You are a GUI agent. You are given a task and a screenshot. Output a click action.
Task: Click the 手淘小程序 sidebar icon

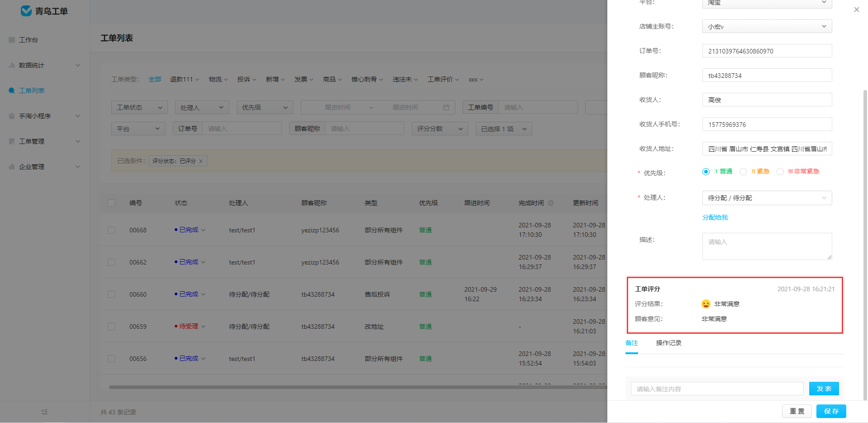click(12, 116)
